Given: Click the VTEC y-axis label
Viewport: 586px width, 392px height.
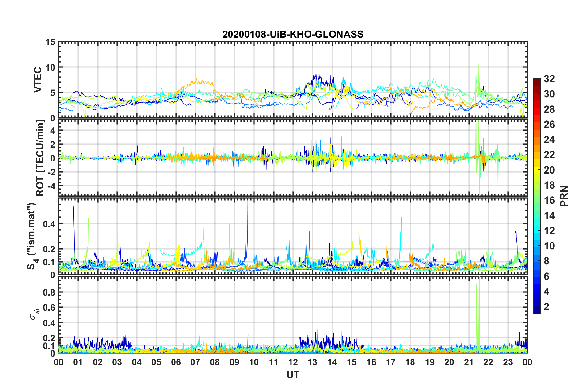Looking at the screenshot, I should coord(38,80).
